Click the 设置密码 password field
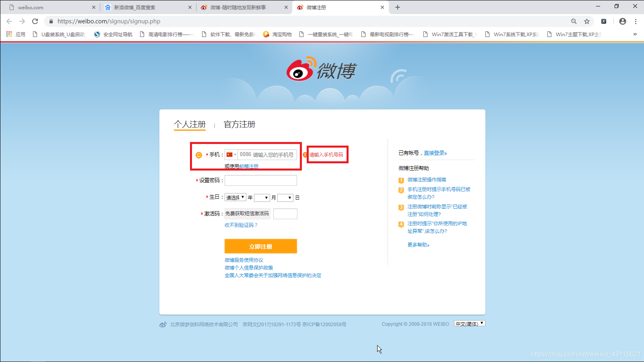 point(261,180)
